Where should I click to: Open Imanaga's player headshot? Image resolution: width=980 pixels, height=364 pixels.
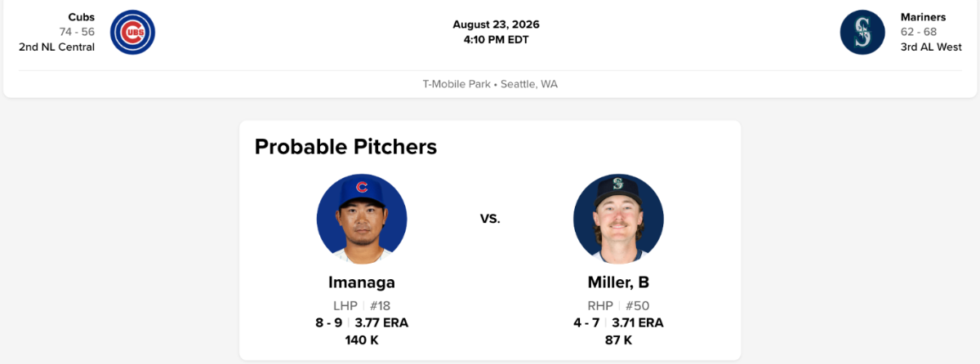point(362,219)
